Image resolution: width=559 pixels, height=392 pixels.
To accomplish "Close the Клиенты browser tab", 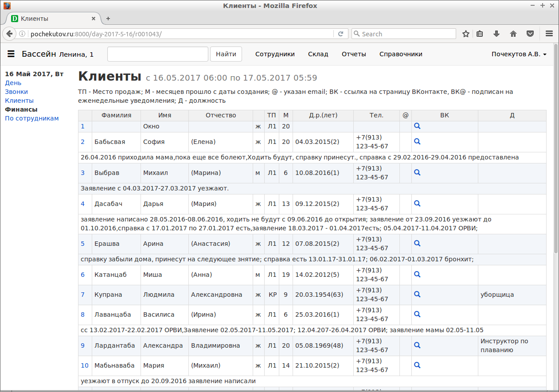I will pos(94,19).
